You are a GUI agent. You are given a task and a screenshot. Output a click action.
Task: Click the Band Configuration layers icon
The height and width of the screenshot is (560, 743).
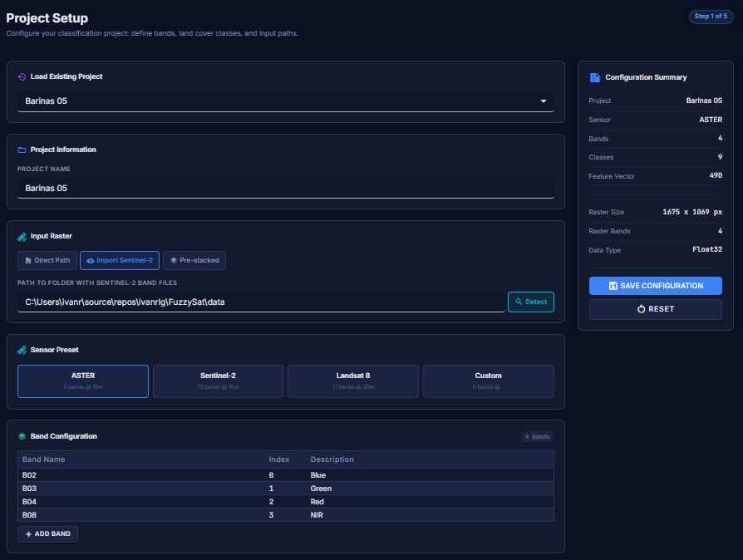tap(22, 436)
